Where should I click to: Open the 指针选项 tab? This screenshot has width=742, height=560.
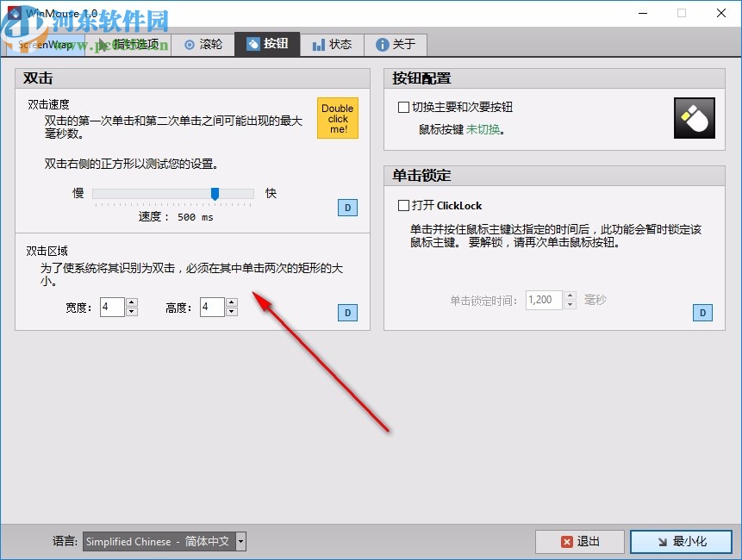[x=128, y=45]
